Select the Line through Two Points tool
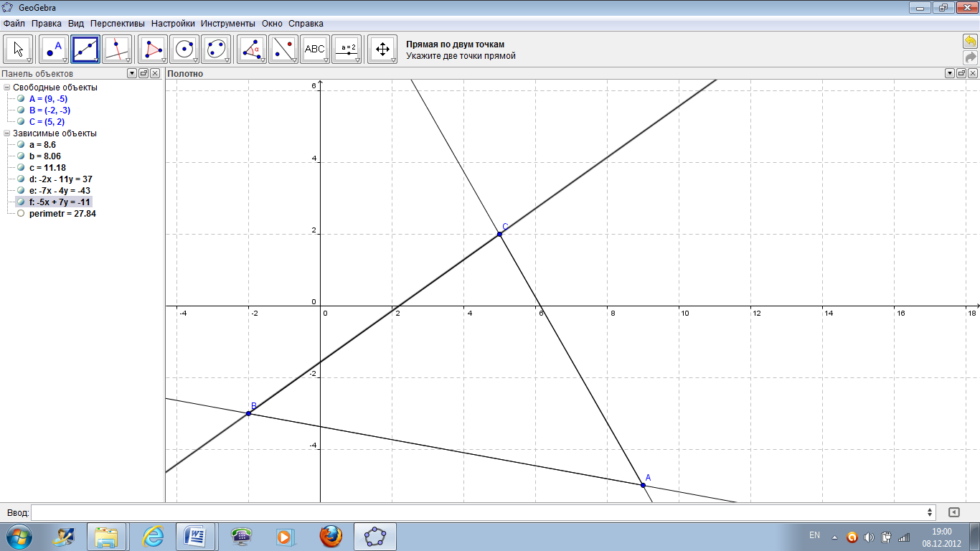980x551 pixels. pyautogui.click(x=85, y=49)
